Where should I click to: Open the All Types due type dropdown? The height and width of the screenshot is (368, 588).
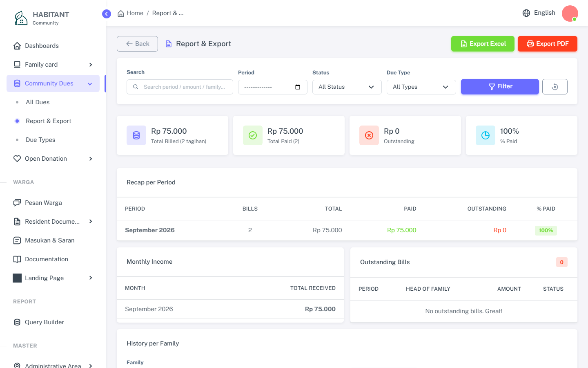point(421,87)
